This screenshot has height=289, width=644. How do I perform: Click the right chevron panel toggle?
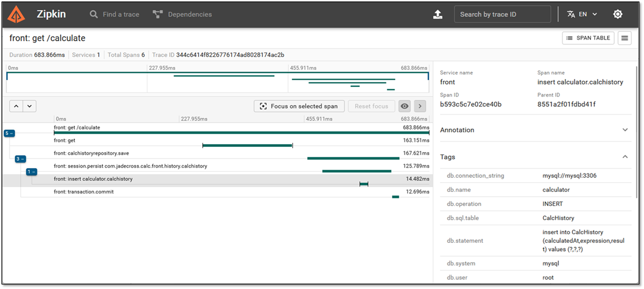pos(420,106)
